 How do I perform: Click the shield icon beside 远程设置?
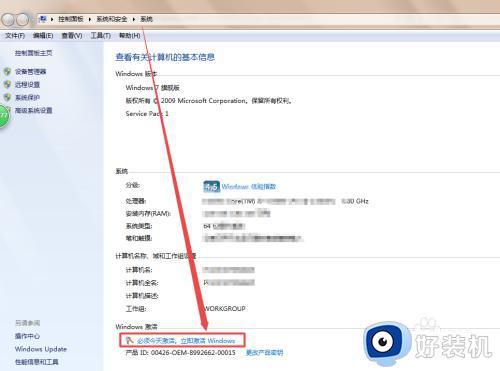tap(7, 85)
